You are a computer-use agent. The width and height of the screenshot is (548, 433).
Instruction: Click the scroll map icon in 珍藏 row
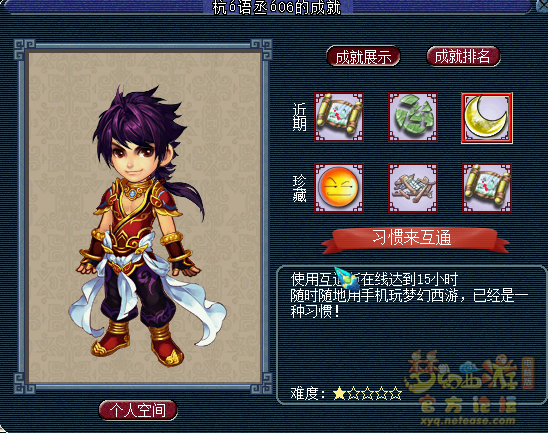pos(487,188)
